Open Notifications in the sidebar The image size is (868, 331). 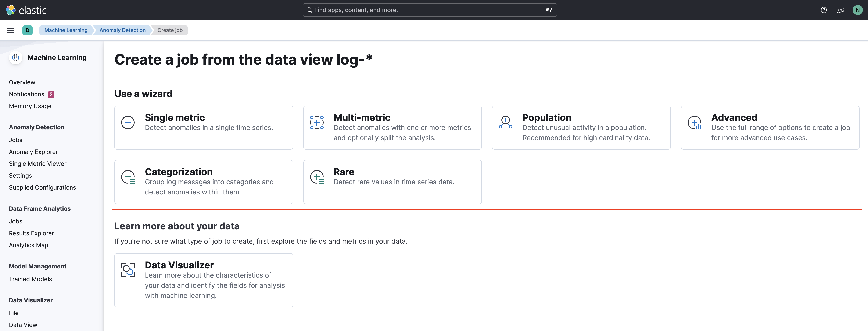pyautogui.click(x=27, y=94)
